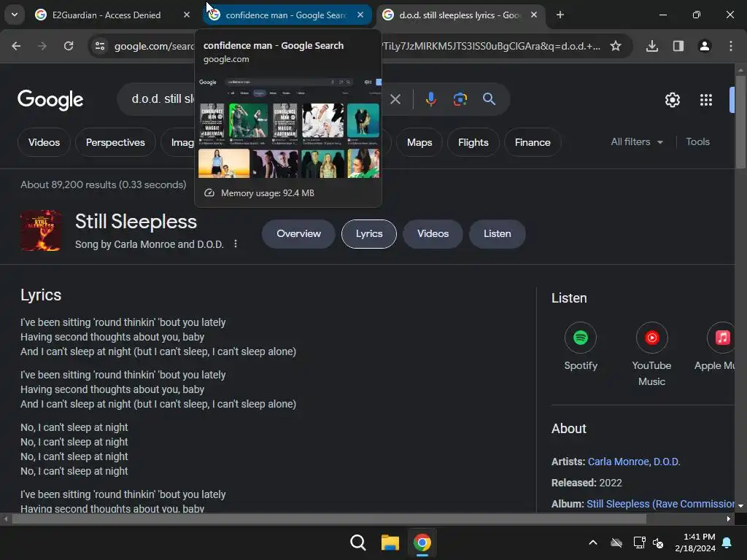Click the tab preview thumbnail of confidence man

click(289, 128)
